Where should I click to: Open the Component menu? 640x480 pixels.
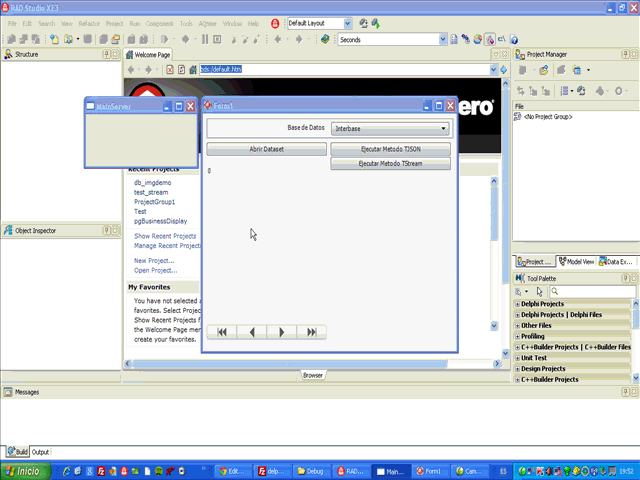tap(159, 22)
